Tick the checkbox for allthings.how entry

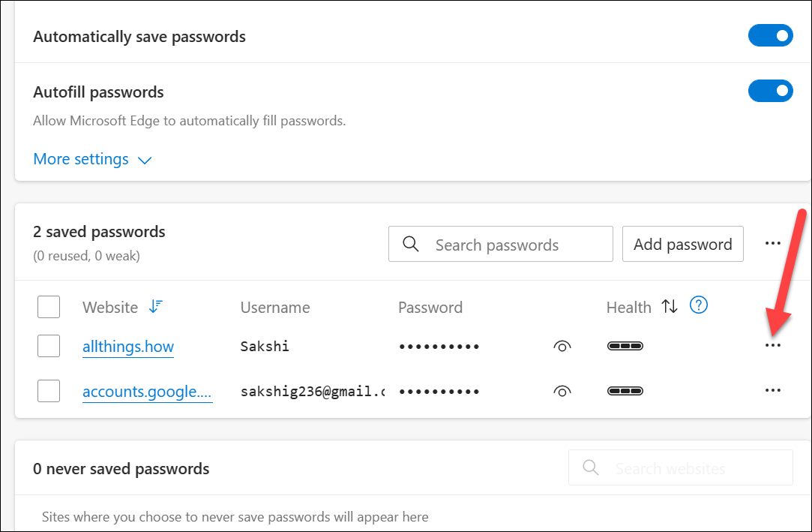pos(49,346)
